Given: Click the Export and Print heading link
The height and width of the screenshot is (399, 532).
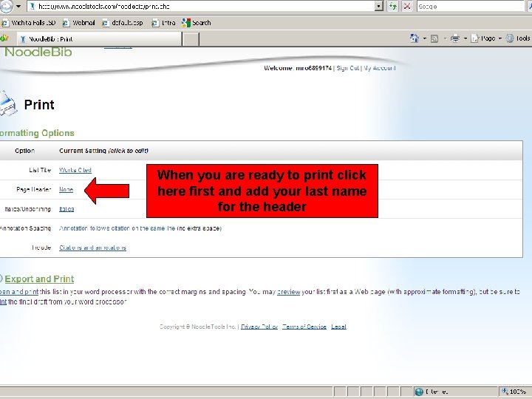Looking at the screenshot, I should pos(39,279).
